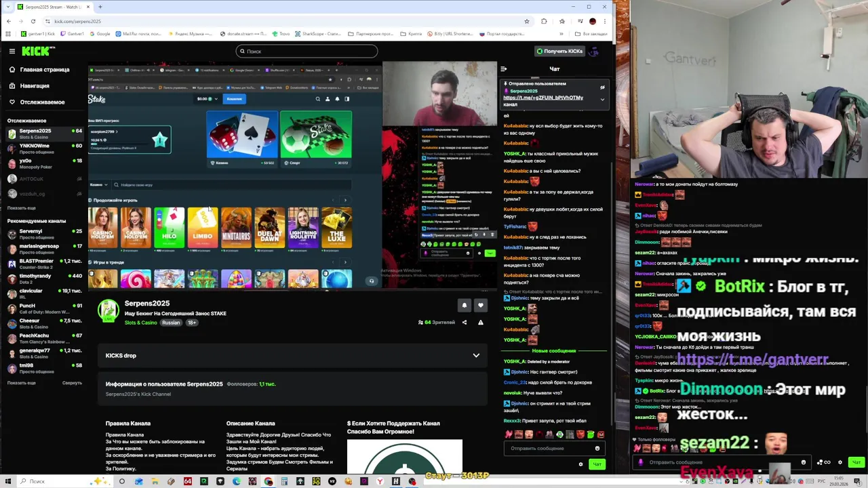
Task: Go to Главная страница in sidebar
Action: pos(39,69)
